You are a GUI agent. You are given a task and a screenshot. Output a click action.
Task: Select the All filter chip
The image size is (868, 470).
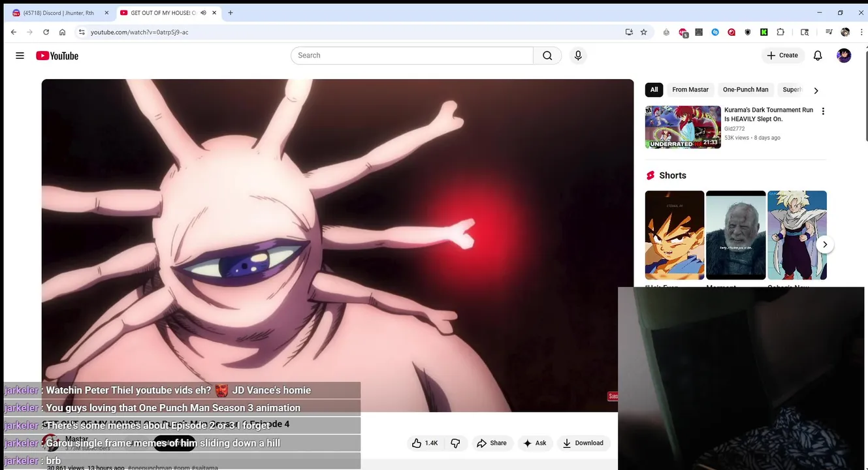pos(654,90)
